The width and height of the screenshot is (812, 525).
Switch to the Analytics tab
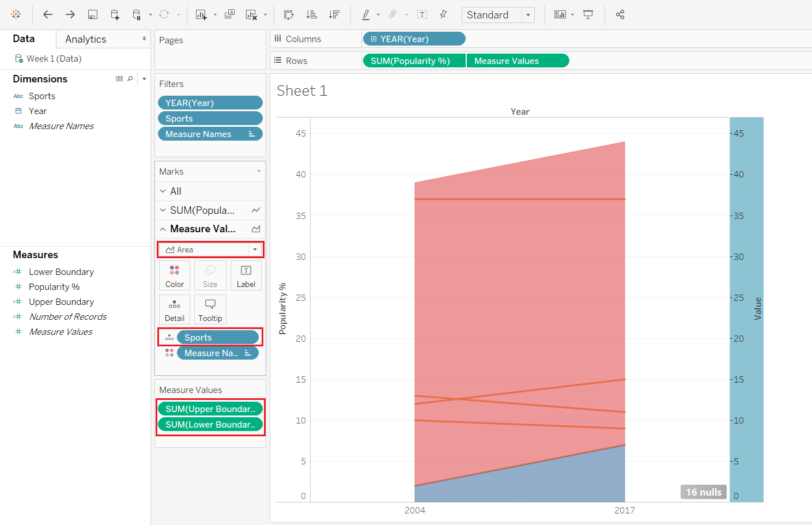[85, 39]
